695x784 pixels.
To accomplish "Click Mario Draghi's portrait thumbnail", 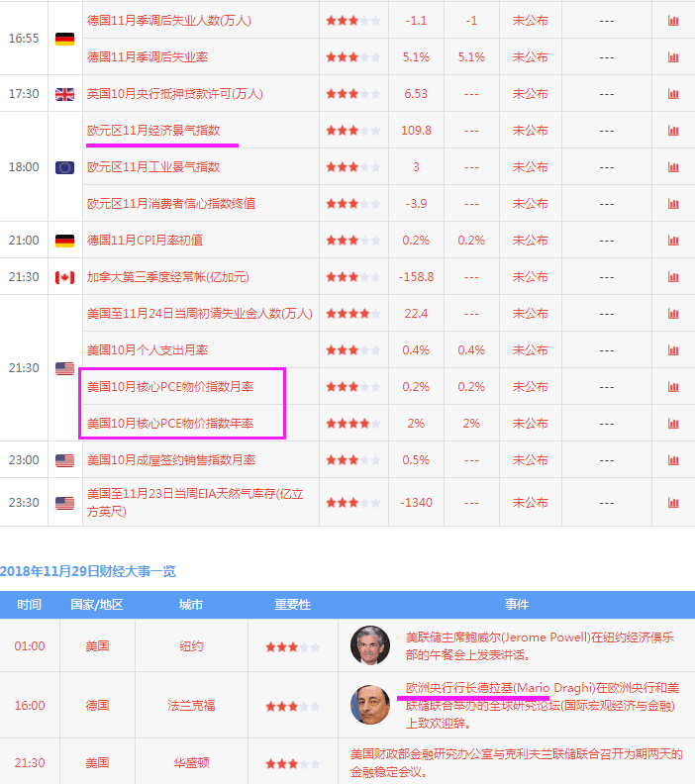I will pyautogui.click(x=370, y=705).
